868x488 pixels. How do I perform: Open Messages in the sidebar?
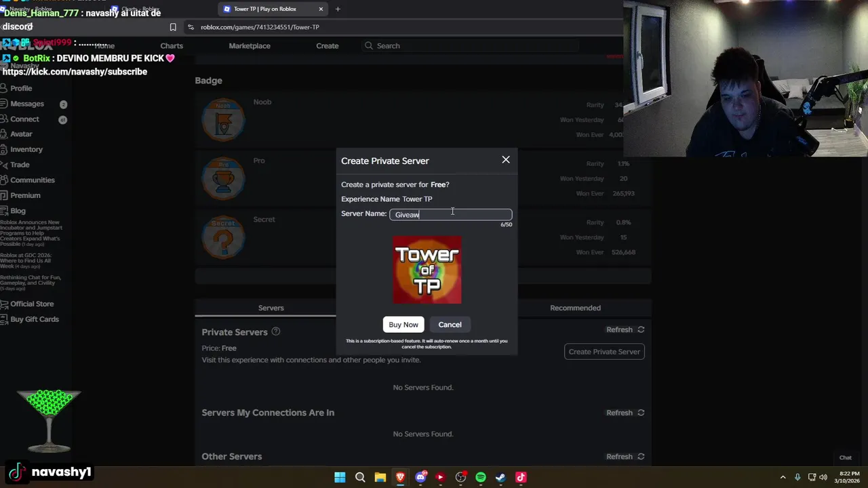click(27, 104)
